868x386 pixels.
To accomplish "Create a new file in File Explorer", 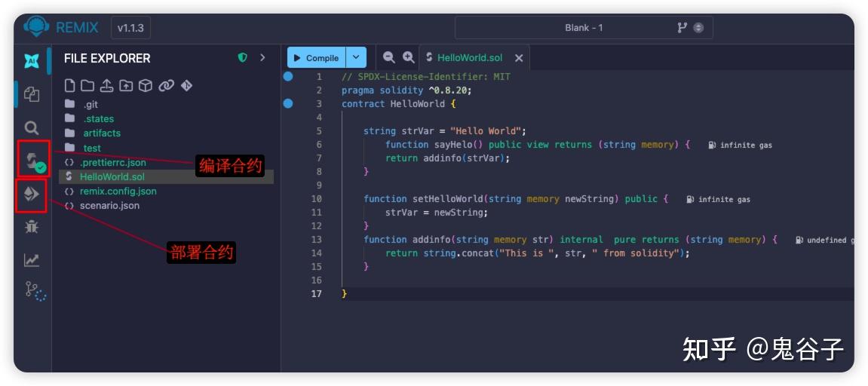I will (x=69, y=85).
